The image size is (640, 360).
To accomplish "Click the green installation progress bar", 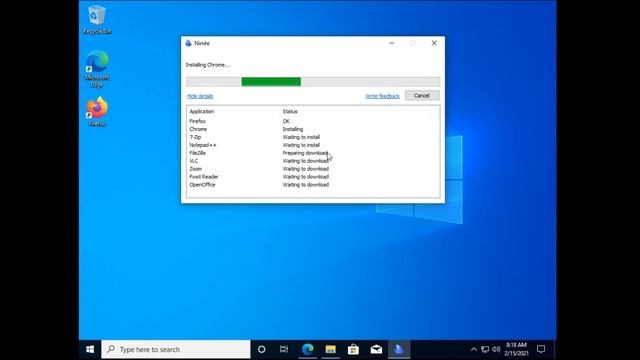I will (x=271, y=82).
